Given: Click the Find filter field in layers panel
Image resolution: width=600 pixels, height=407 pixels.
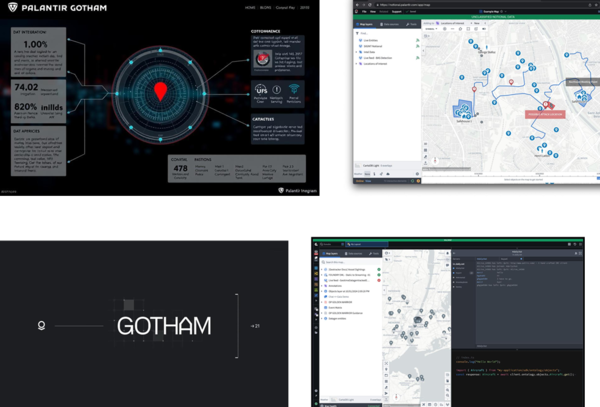Looking at the screenshot, I should coord(386,33).
